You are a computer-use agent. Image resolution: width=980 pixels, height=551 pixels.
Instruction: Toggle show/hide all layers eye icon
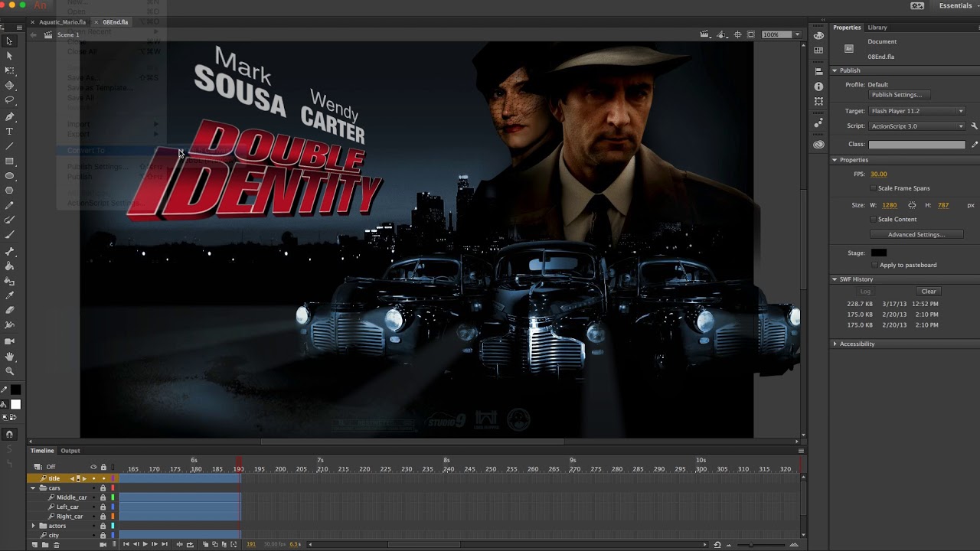point(93,467)
